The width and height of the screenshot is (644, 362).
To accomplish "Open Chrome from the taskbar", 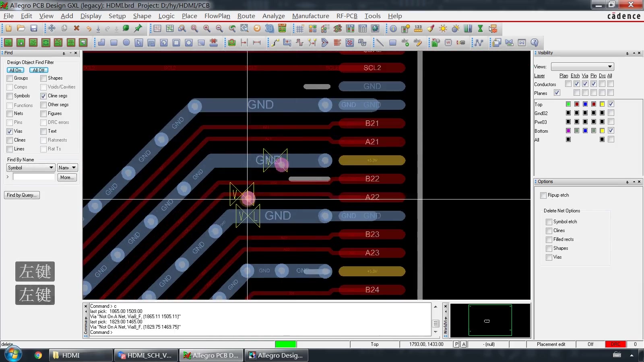I will point(38,355).
